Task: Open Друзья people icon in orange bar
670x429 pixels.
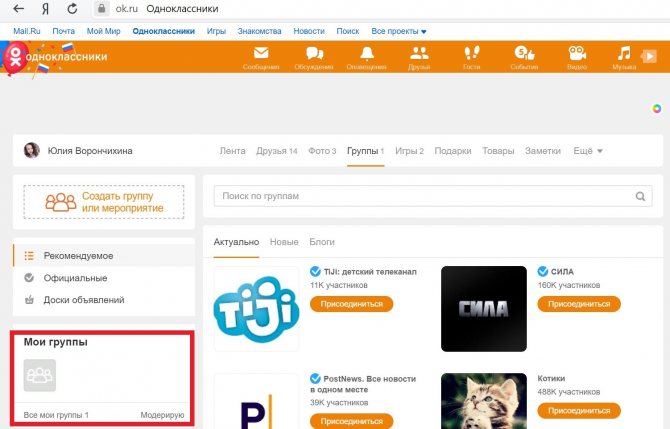Action: (x=419, y=53)
